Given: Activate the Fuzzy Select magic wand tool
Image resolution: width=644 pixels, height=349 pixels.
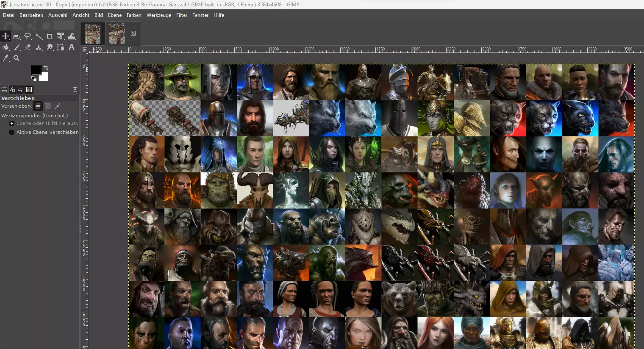Looking at the screenshot, I should click(x=39, y=36).
